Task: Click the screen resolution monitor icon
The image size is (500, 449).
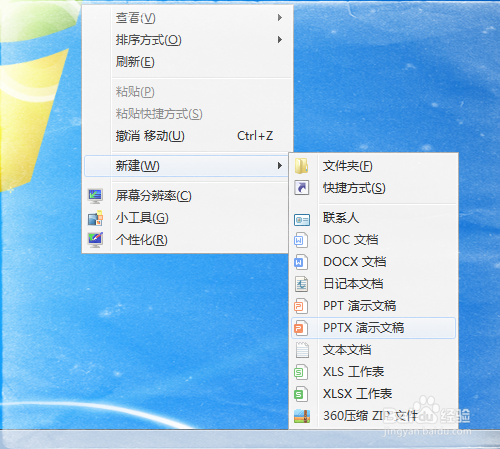Action: (x=95, y=196)
